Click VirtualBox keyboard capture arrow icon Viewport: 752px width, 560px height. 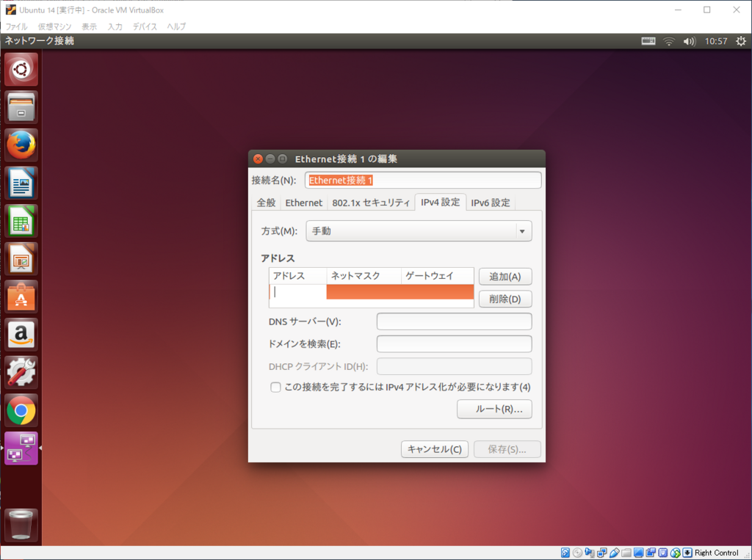pos(687,553)
